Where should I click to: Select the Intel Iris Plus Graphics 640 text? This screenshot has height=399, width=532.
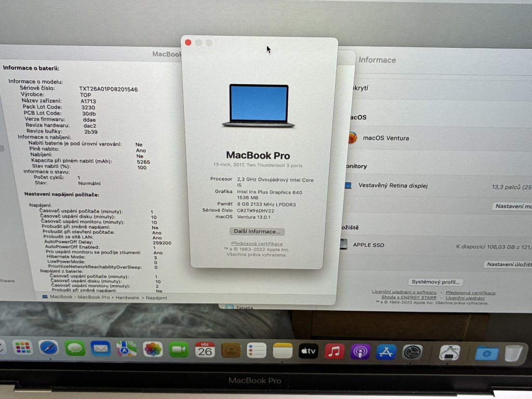[270, 192]
